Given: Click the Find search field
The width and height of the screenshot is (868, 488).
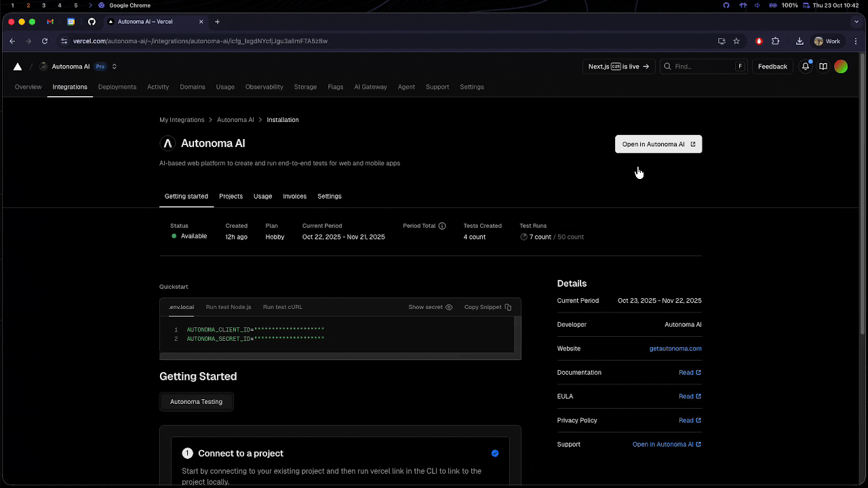Looking at the screenshot, I should (703, 66).
